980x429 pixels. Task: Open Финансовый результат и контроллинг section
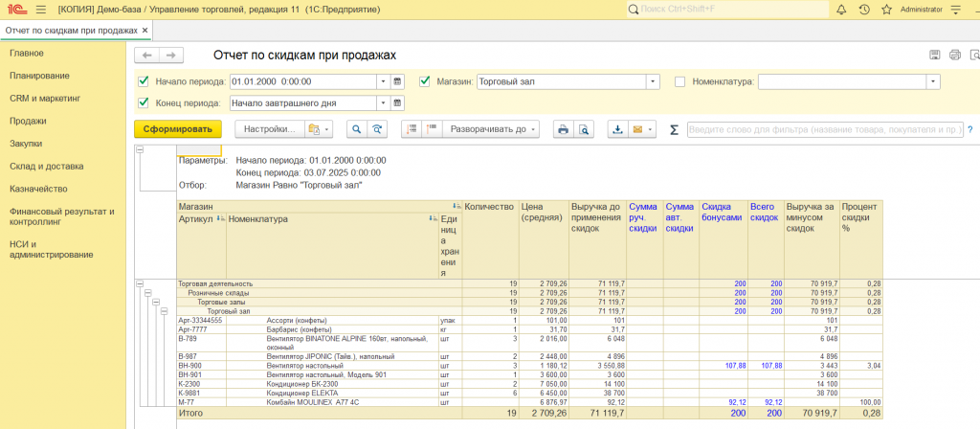(x=62, y=216)
